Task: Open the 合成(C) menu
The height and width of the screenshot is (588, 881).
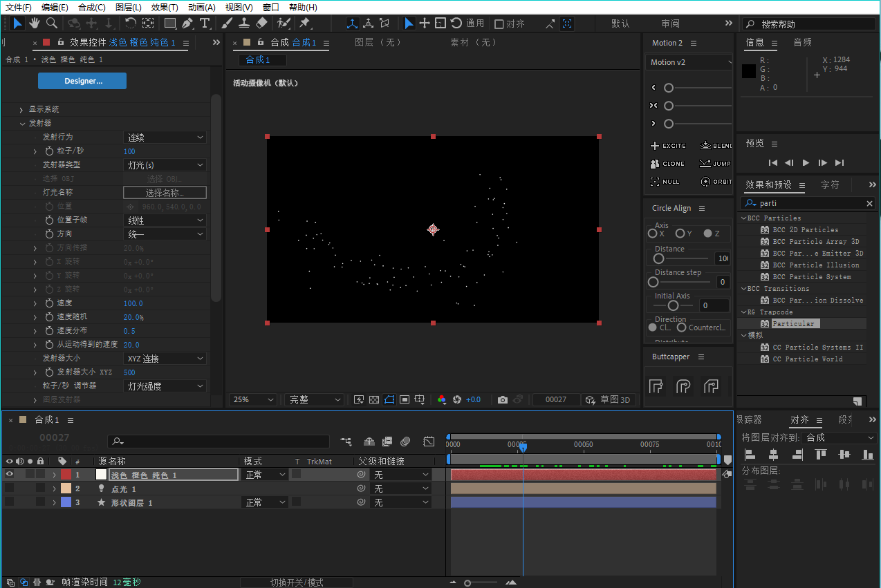Action: (x=92, y=7)
